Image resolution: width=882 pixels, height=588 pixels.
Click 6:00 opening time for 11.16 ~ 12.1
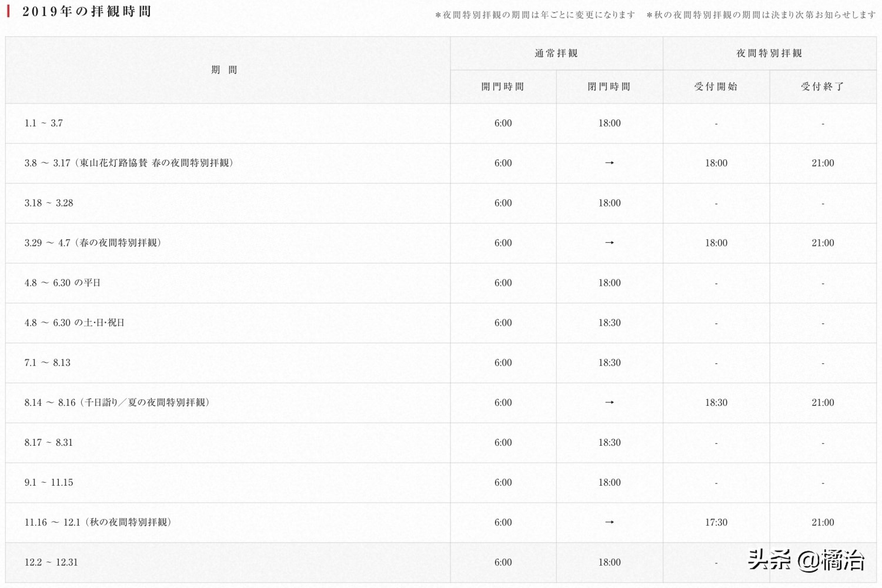503,522
